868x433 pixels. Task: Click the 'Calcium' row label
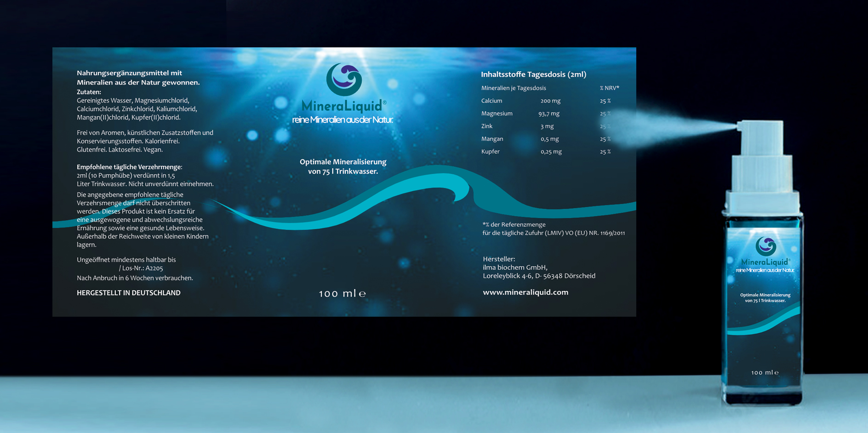click(x=491, y=101)
